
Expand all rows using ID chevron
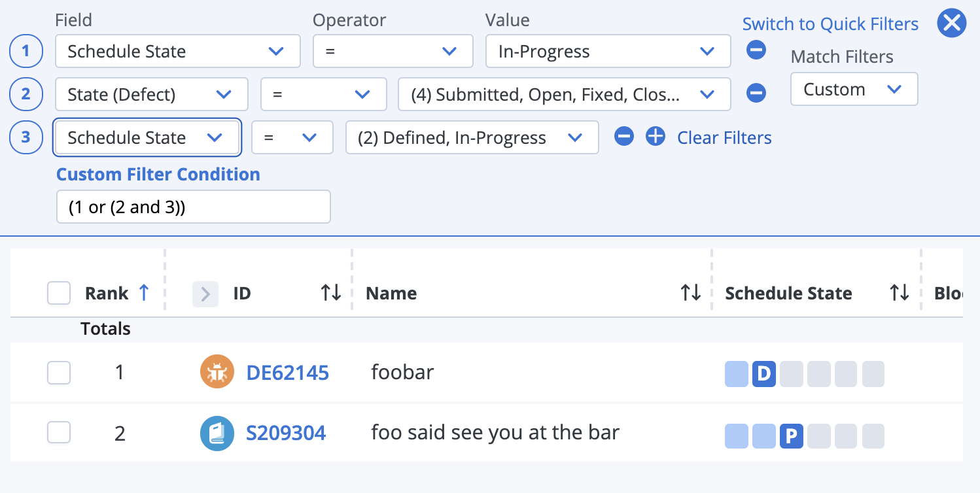tap(205, 294)
